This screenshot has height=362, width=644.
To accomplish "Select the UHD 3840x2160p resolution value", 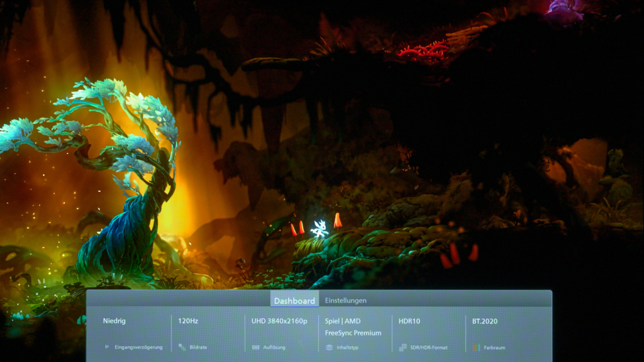I will 279,321.
